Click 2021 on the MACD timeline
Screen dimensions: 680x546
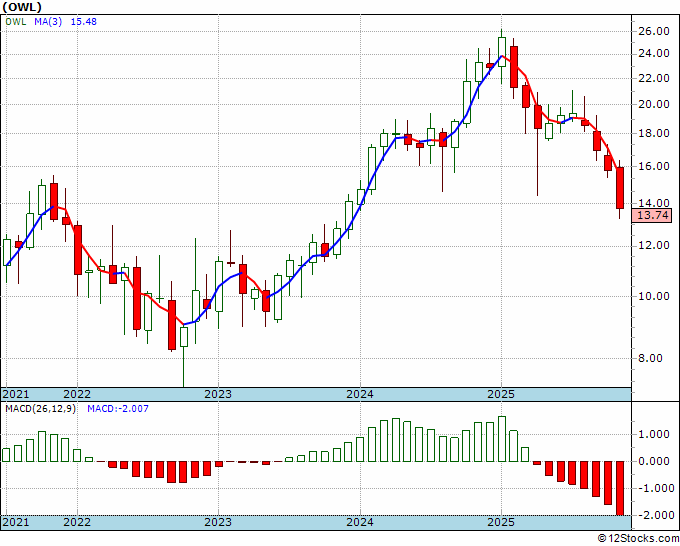pos(16,522)
